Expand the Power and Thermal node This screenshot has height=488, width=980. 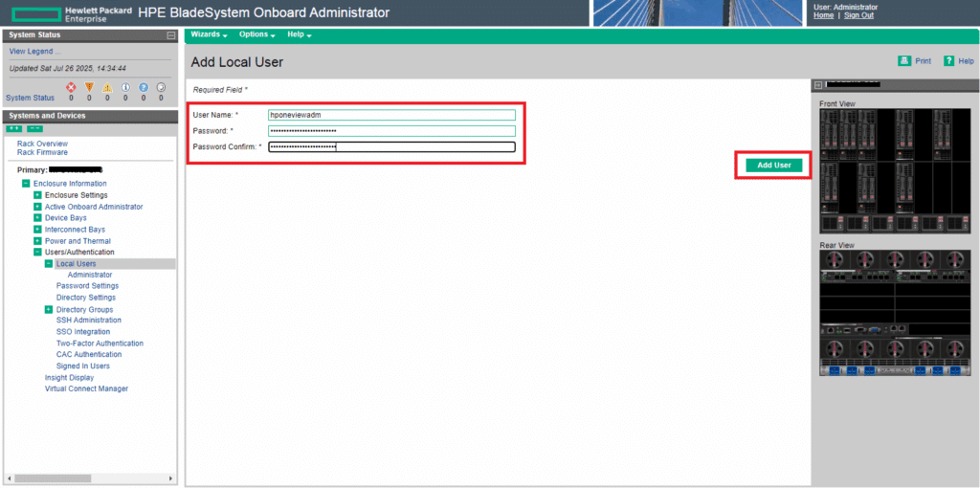[37, 240]
